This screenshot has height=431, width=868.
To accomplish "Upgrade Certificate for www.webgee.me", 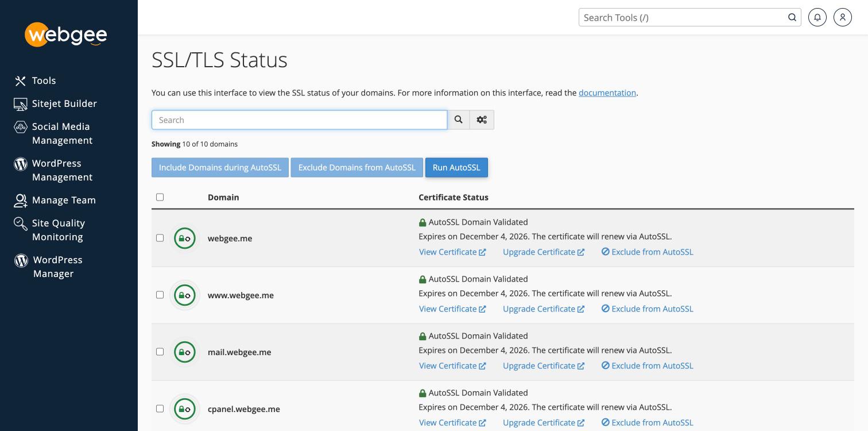I will click(544, 309).
